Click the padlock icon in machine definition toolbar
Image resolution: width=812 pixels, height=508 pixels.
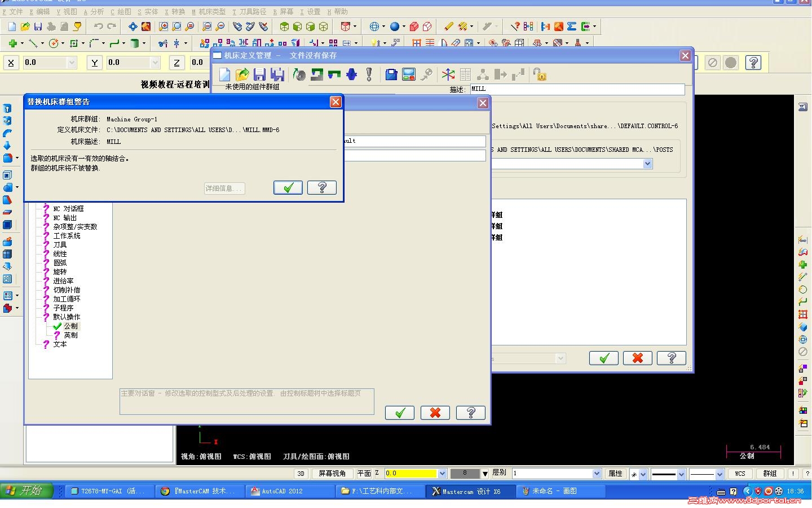click(540, 75)
